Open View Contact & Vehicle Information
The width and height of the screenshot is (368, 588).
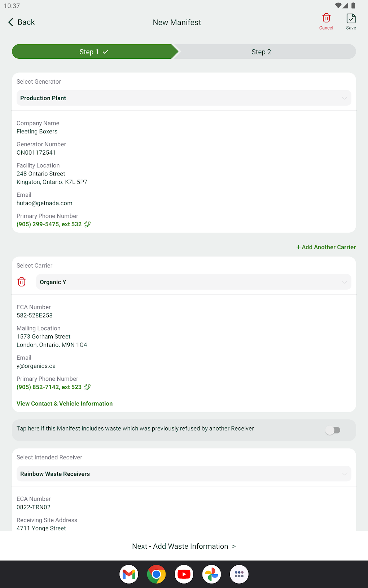pos(65,404)
